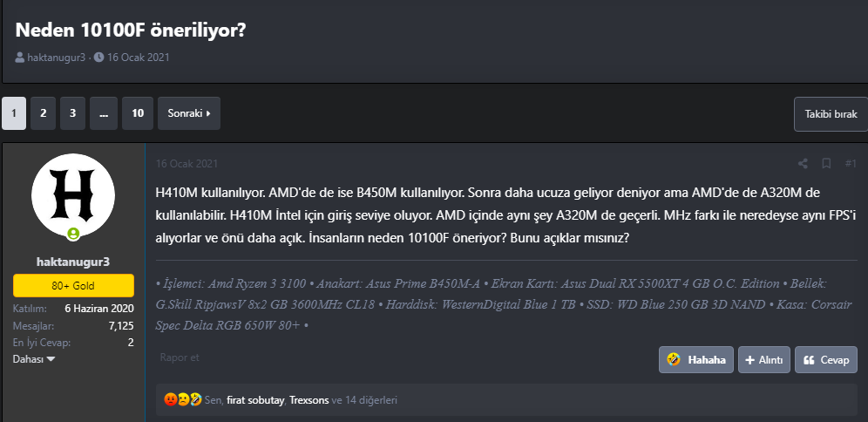Viewport: 868px width, 422px height.
Task: Click the user icon beside thread author
Action: pos(20,58)
